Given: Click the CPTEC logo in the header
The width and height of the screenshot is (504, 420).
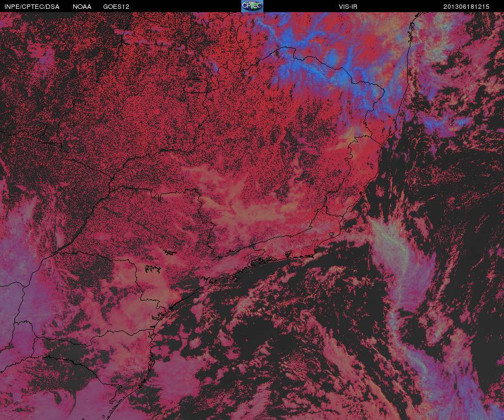Looking at the screenshot, I should tap(252, 6).
